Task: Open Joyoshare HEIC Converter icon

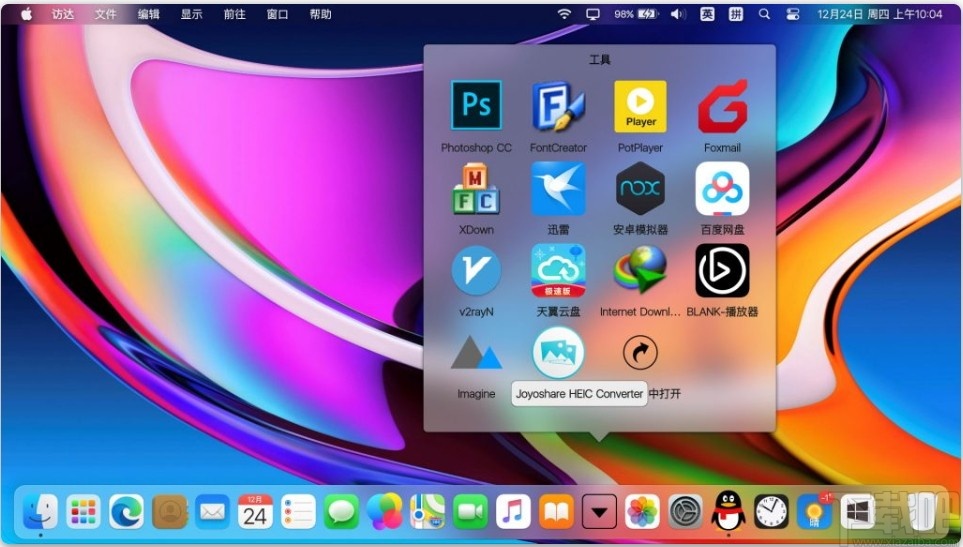Action: coord(558,352)
